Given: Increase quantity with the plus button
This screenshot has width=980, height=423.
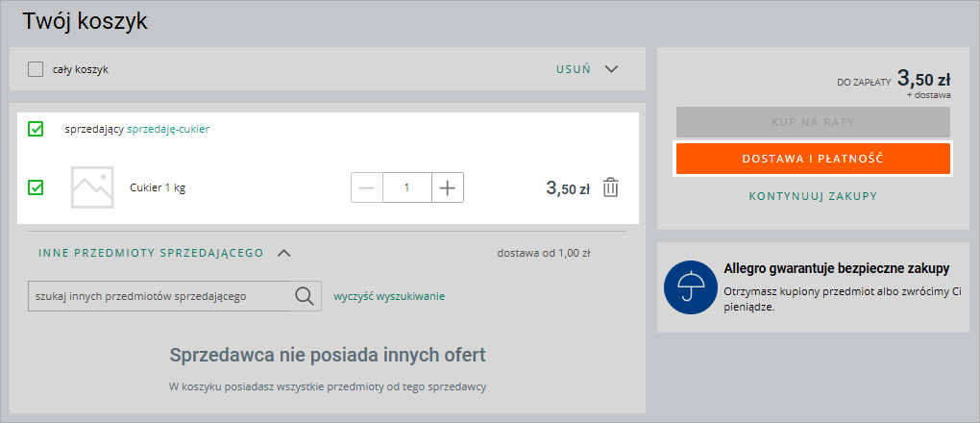Looking at the screenshot, I should click(x=447, y=188).
